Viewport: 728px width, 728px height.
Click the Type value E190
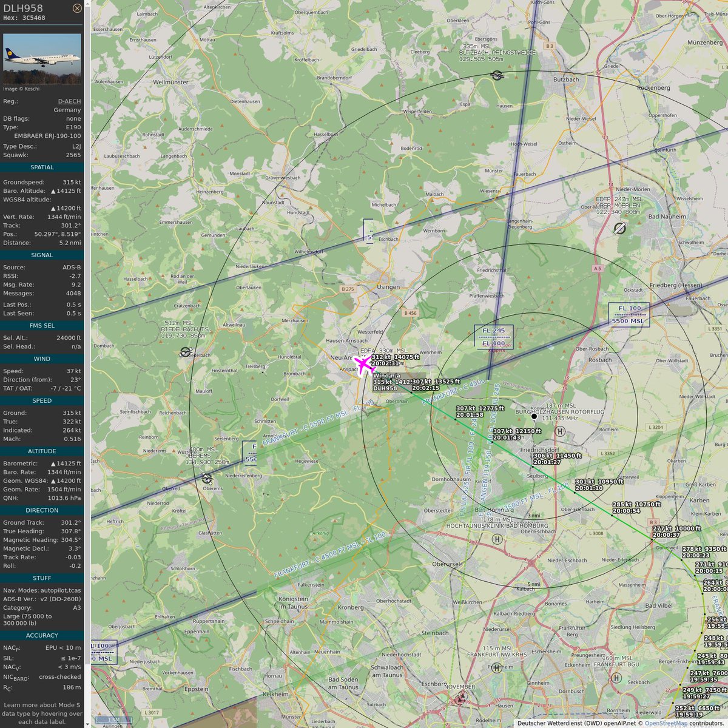coord(73,127)
